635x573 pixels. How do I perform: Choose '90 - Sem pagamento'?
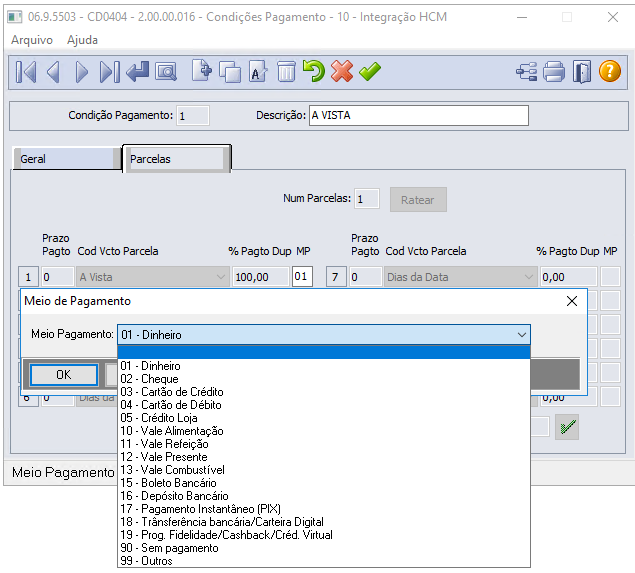tap(324, 548)
